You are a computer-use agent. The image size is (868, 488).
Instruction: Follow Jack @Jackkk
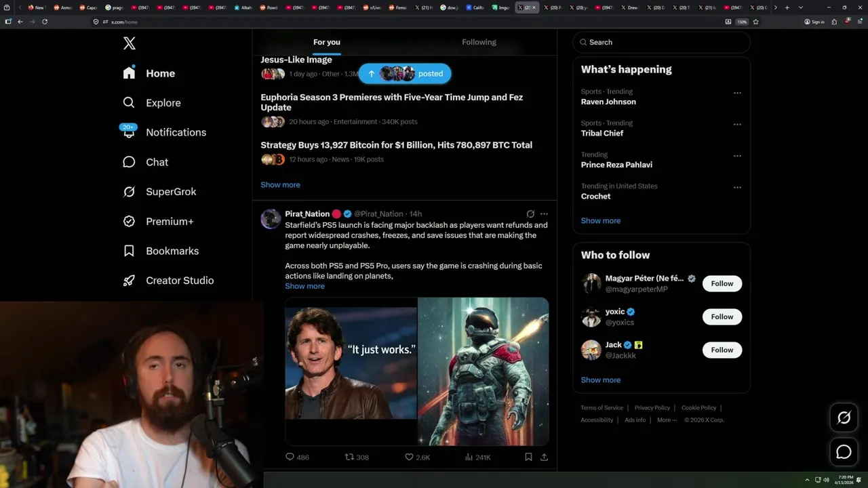[x=722, y=350]
